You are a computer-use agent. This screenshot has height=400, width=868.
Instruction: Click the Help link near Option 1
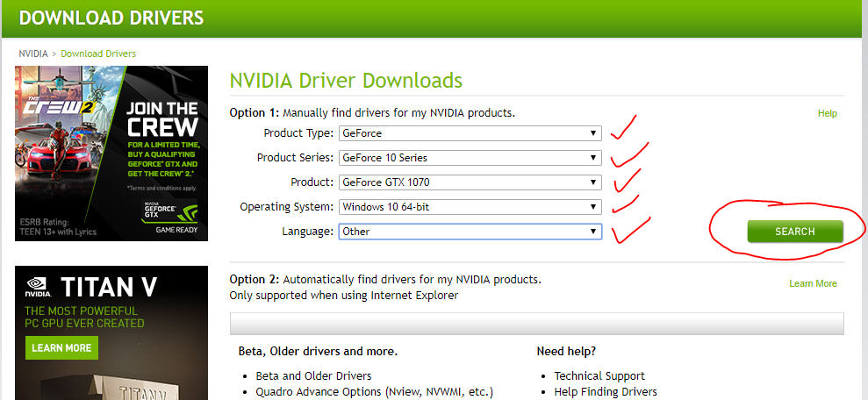[827, 113]
